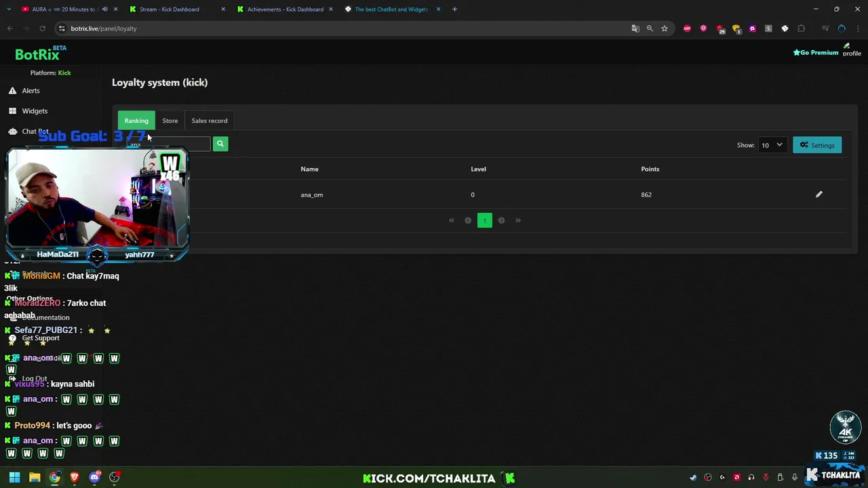
Task: Click the BotRix logo
Action: pos(41,54)
